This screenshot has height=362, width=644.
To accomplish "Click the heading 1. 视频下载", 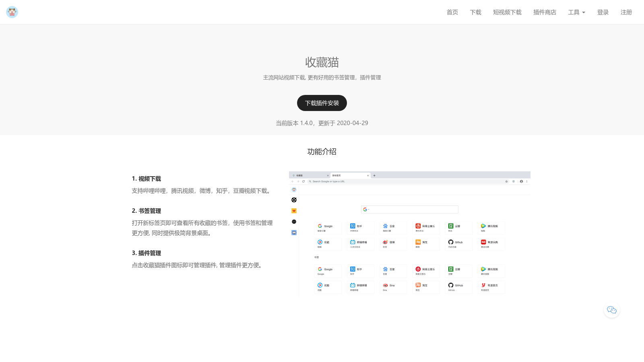I will tap(147, 179).
